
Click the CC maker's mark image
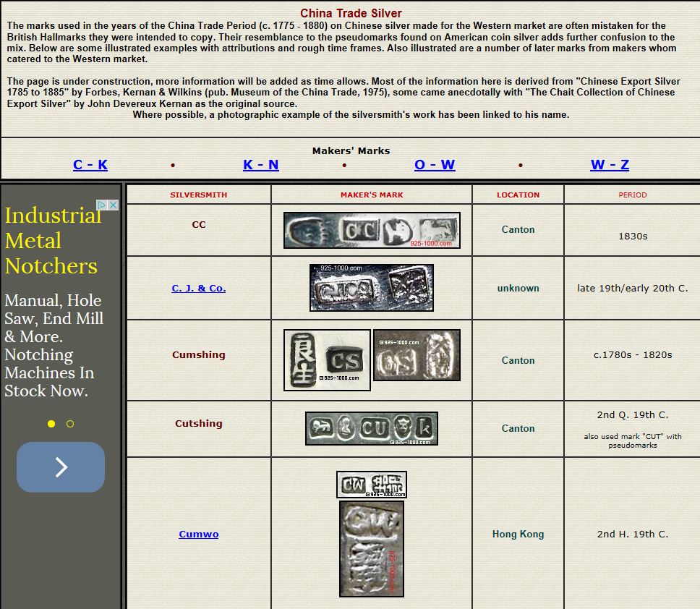[x=372, y=231]
